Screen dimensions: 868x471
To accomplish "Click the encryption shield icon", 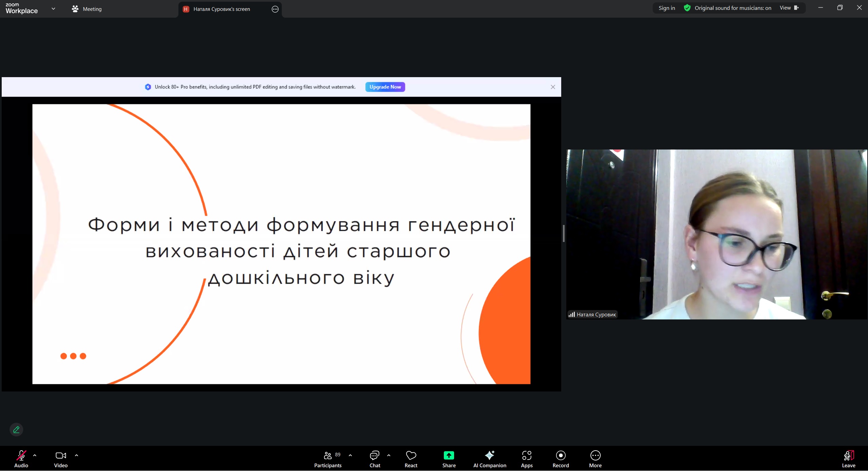I will coord(687,8).
